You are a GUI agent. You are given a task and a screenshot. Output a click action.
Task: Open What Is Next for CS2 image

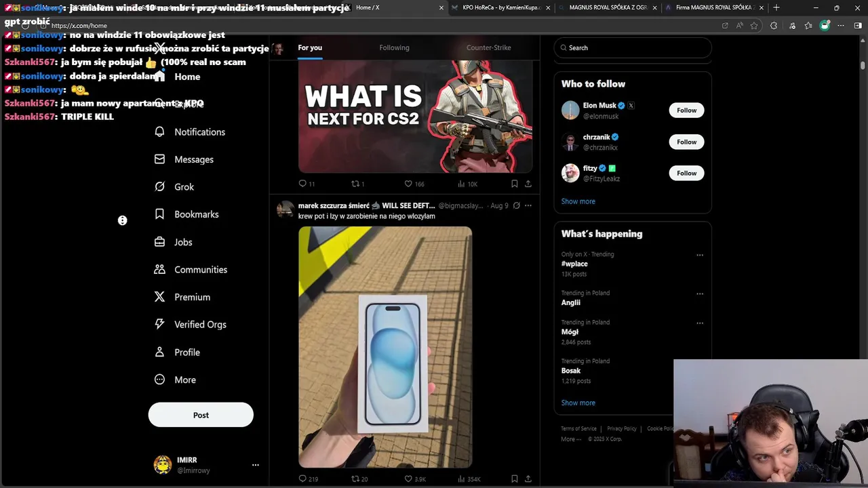[x=415, y=117]
